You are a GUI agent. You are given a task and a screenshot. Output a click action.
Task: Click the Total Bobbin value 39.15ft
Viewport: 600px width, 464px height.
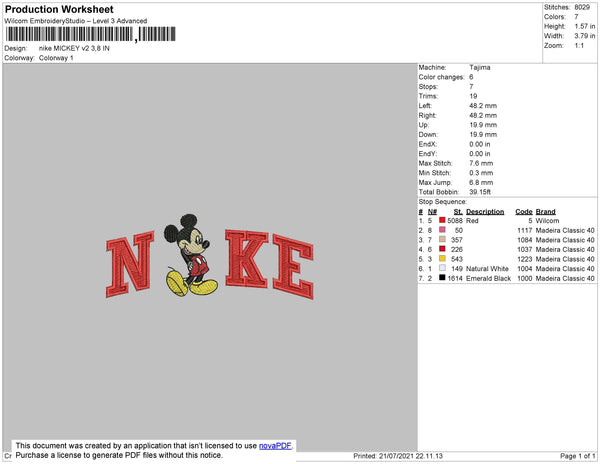click(x=480, y=192)
